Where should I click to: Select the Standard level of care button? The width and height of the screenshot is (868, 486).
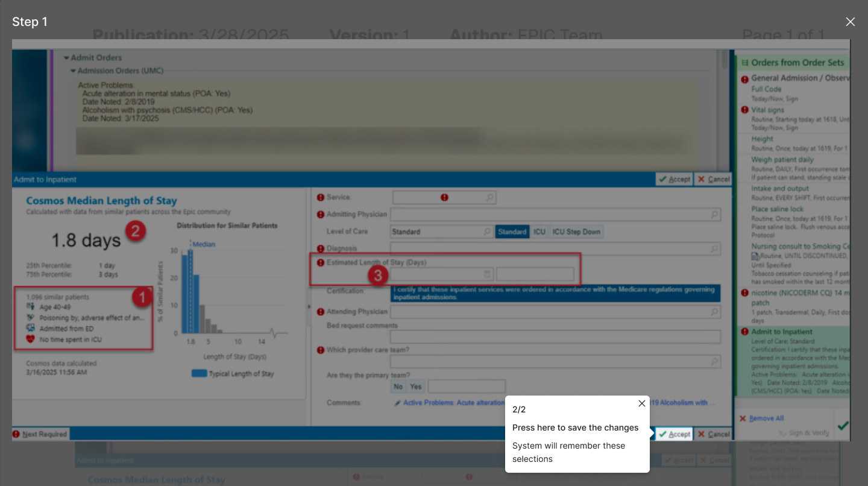[512, 232]
